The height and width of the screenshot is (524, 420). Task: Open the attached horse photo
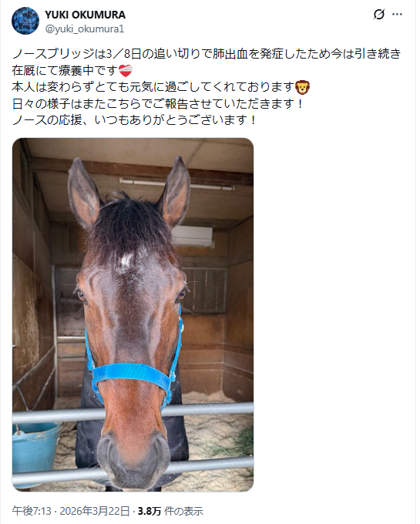133,314
